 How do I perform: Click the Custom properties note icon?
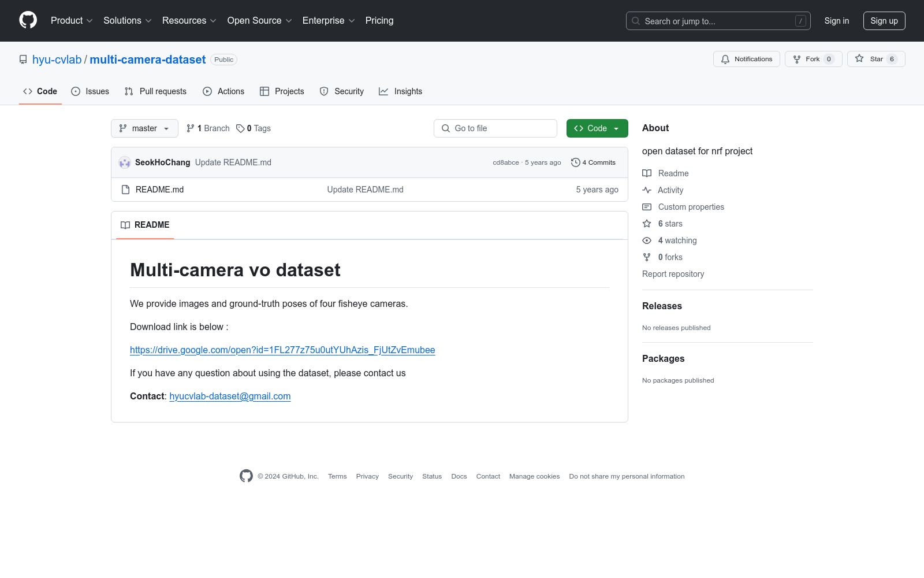pyautogui.click(x=647, y=207)
